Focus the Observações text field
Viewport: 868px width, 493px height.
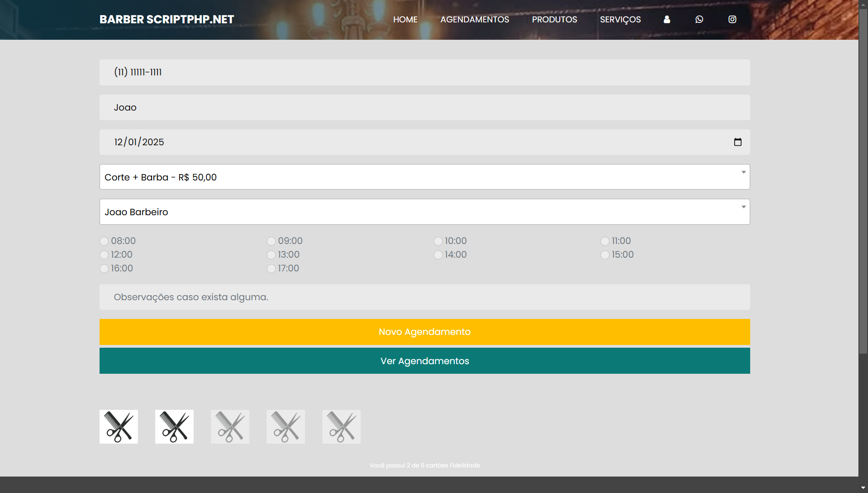point(425,297)
